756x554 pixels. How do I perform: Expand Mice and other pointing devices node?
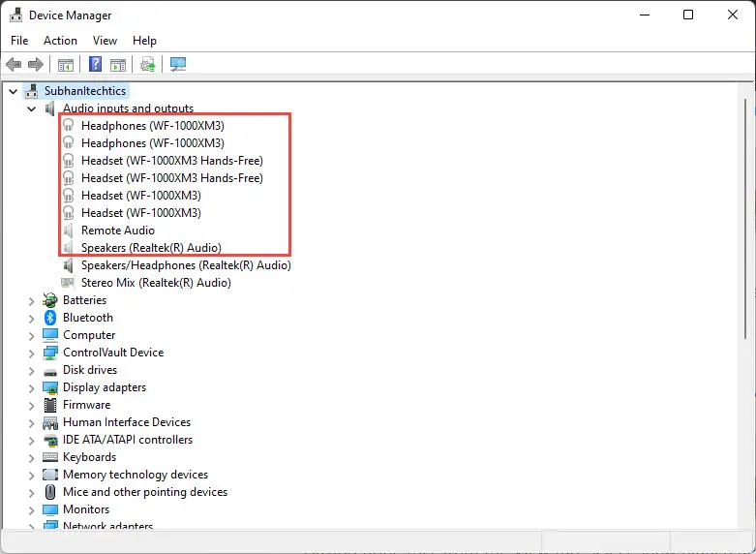point(31,493)
